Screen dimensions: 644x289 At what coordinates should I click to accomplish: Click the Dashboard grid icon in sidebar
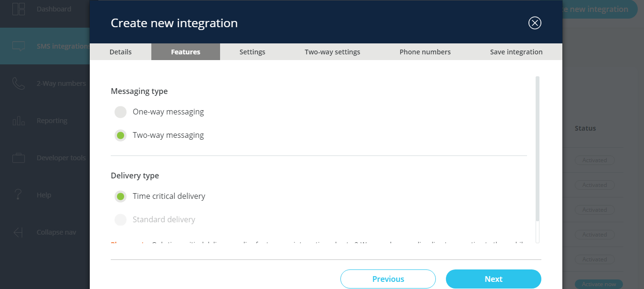click(x=19, y=9)
